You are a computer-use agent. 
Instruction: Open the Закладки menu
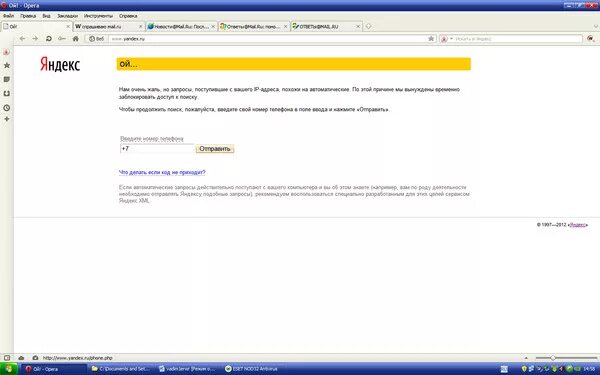pos(67,16)
